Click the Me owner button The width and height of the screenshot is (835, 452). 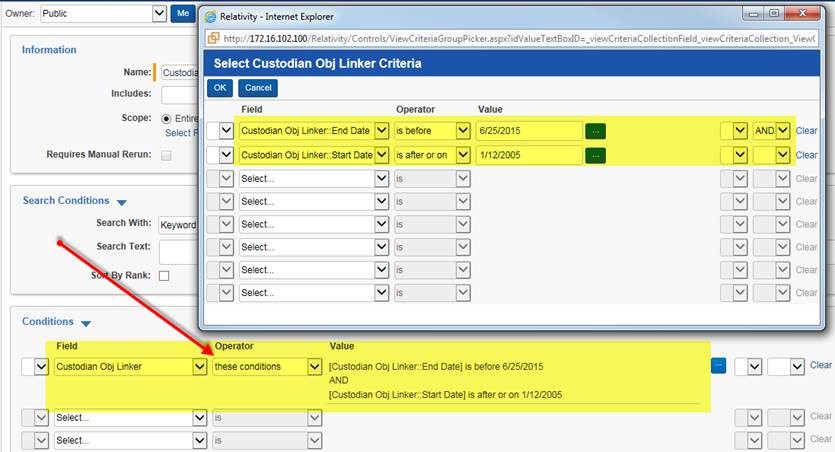click(183, 13)
